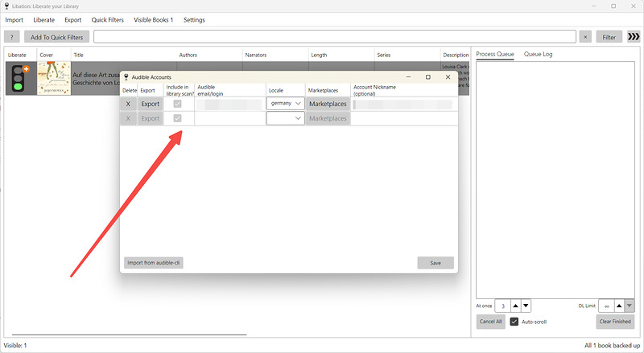Click the At once number field
644x353 pixels.
pos(502,306)
